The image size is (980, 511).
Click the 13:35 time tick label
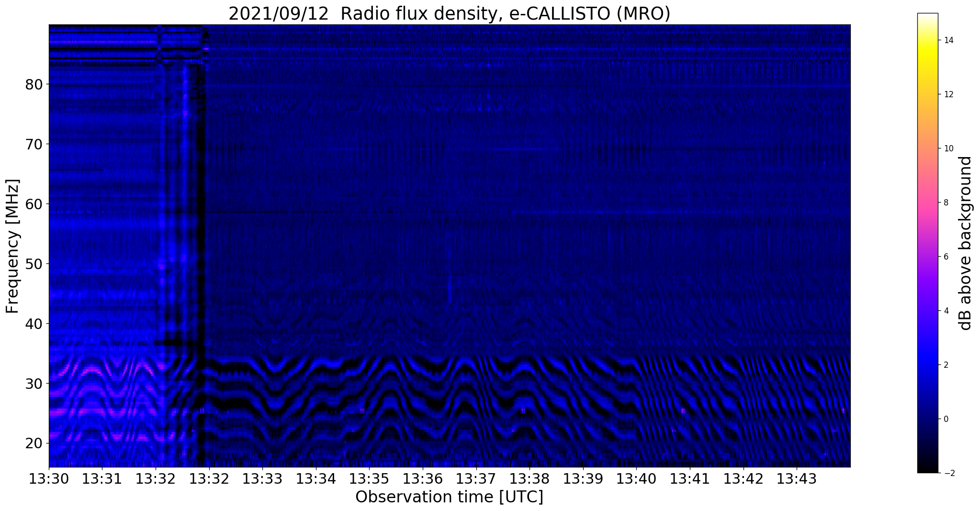[x=369, y=478]
